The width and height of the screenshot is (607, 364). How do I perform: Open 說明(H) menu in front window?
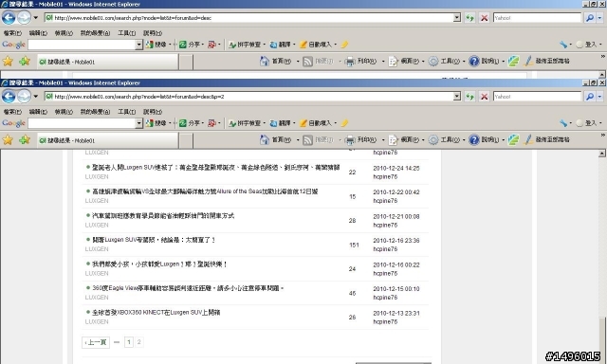pyautogui.click(x=153, y=112)
